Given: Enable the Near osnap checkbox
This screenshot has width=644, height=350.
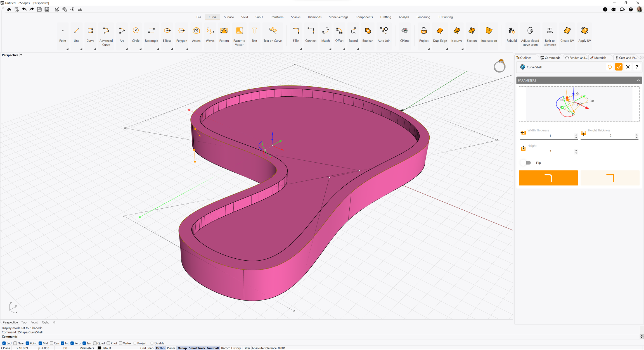Looking at the screenshot, I should (x=15, y=343).
